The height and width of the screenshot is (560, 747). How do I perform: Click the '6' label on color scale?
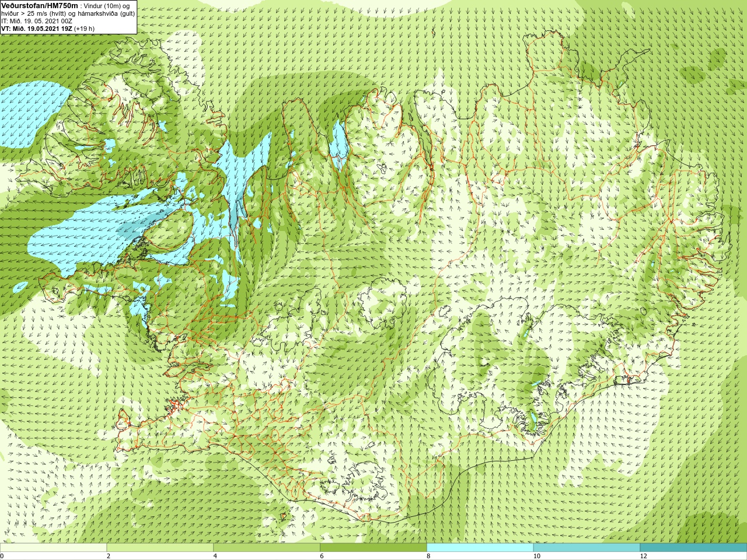point(322,556)
